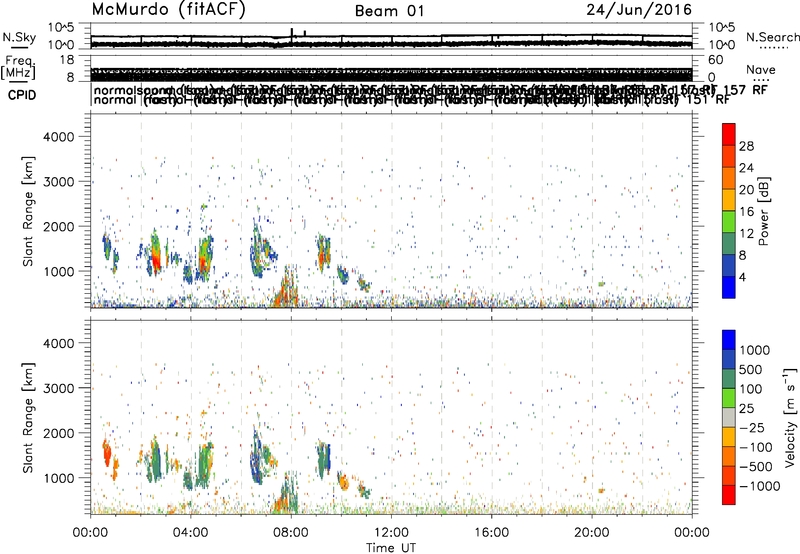800x554 pixels.
Task: Click the 12:00 time axis label
Action: pos(391,533)
